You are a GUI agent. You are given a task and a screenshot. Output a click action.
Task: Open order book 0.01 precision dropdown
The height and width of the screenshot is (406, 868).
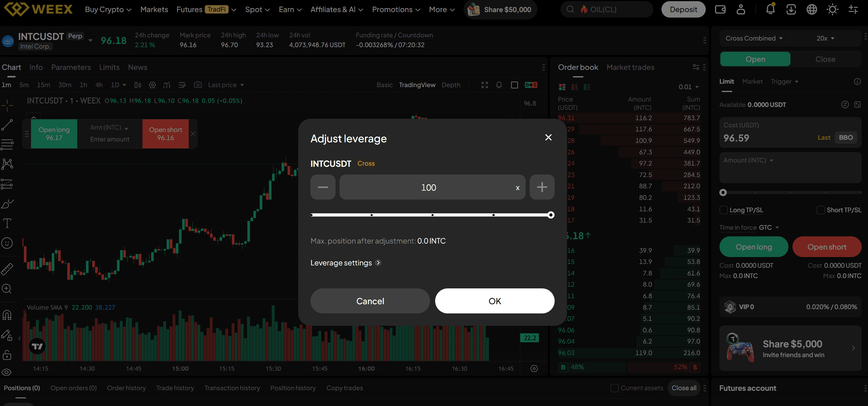point(689,87)
